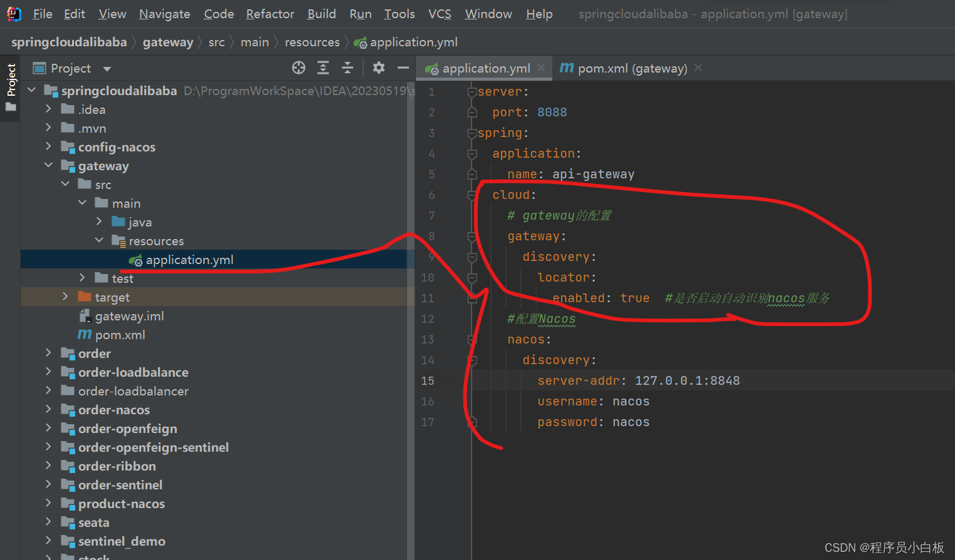This screenshot has height=560, width=955.
Task: Click fold marker beside nacos line
Action: coord(472,340)
